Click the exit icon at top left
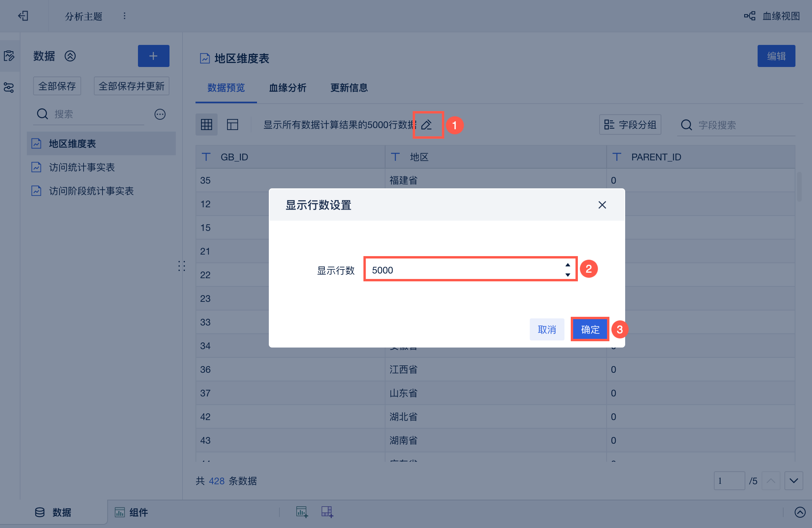Image resolution: width=812 pixels, height=528 pixels. (23, 16)
